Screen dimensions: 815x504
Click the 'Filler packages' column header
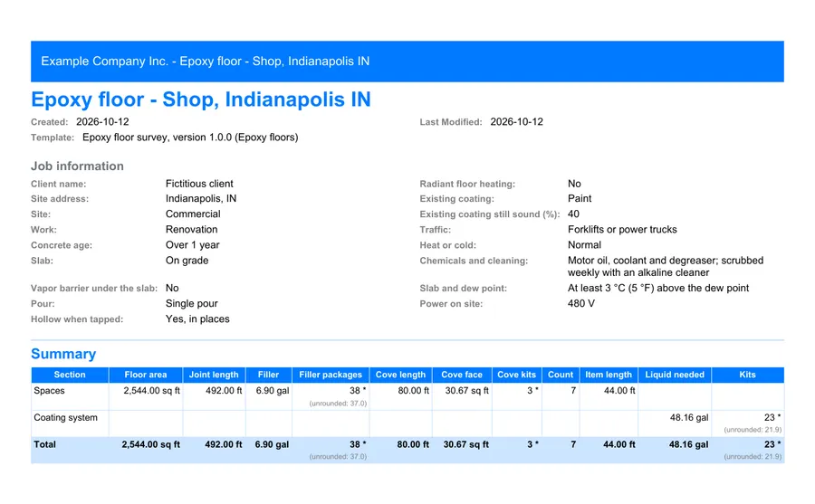point(331,375)
